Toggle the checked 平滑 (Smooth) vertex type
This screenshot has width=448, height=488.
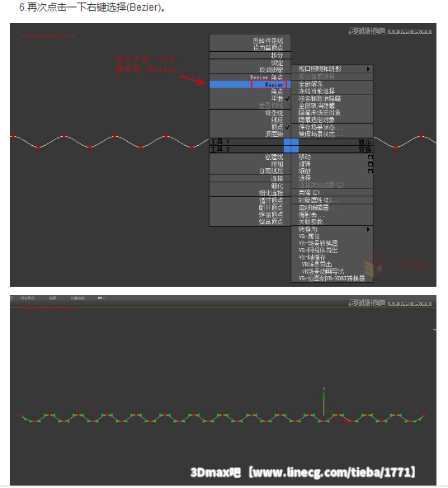pos(277,99)
